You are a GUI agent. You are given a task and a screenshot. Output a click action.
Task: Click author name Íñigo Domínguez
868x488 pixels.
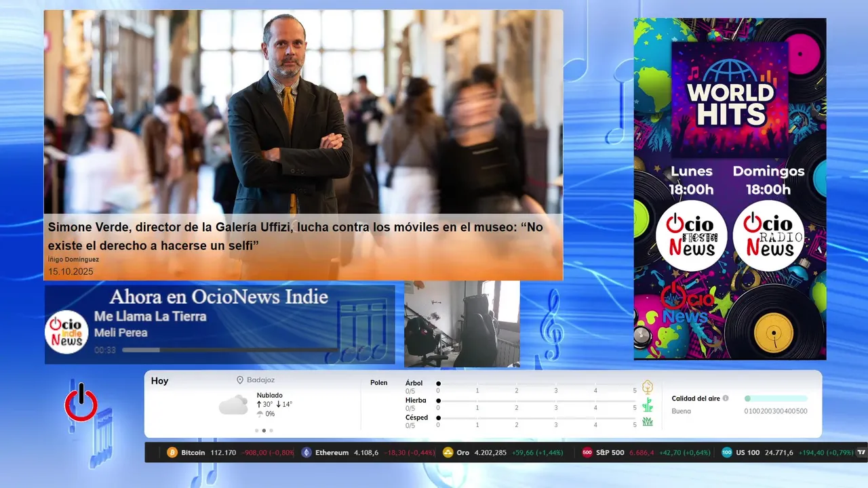point(73,260)
